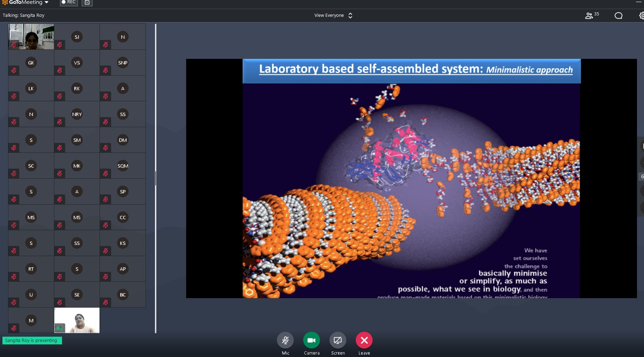The height and width of the screenshot is (357, 644).
Task: Toggle the Screen sharing button
Action: coord(338,340)
